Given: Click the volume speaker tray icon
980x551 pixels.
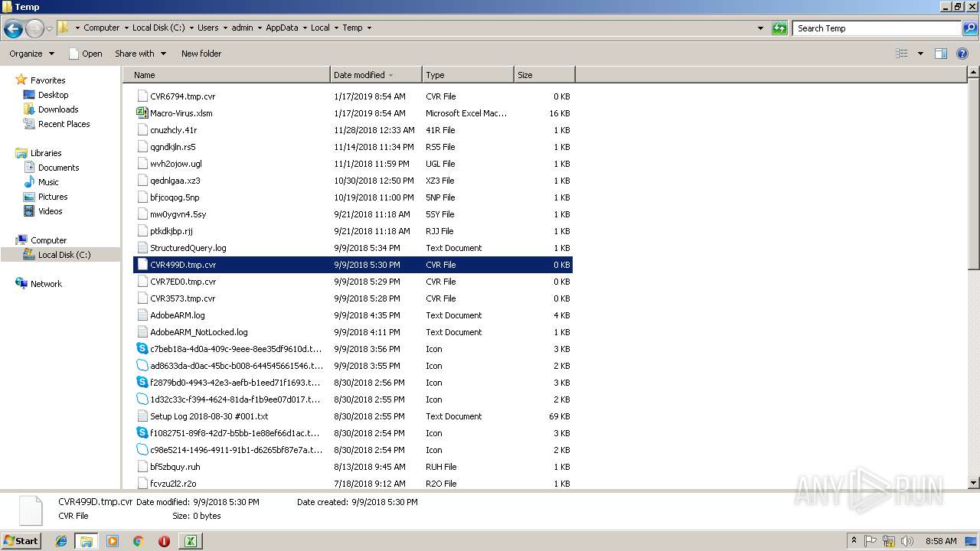Looking at the screenshot, I should pyautogui.click(x=907, y=541).
